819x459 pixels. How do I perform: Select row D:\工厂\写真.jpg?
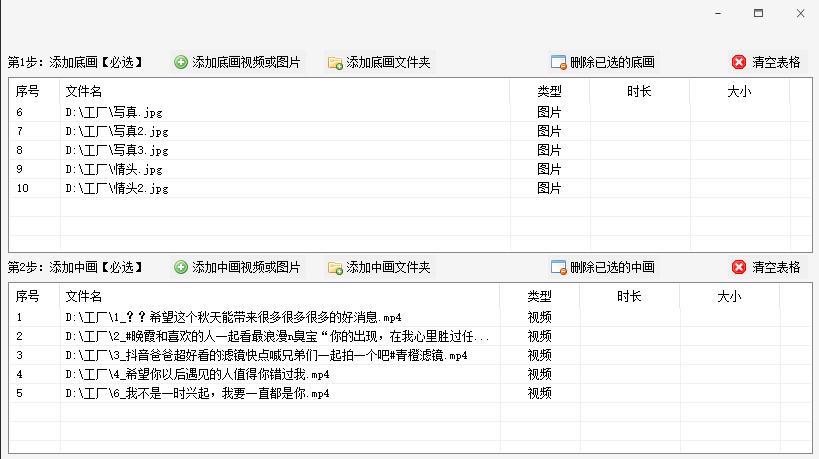[x=410, y=112]
